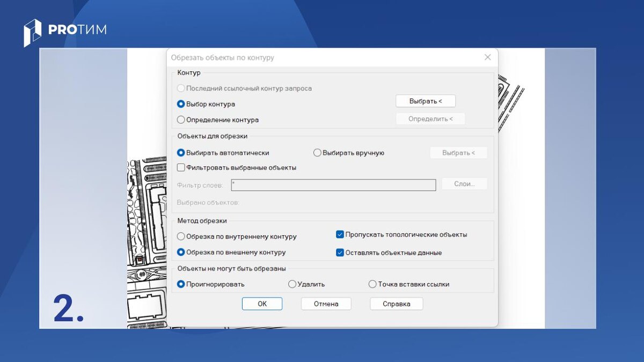Click 'Выбрать <' button in Контур section
The image size is (644, 362).
point(426,101)
